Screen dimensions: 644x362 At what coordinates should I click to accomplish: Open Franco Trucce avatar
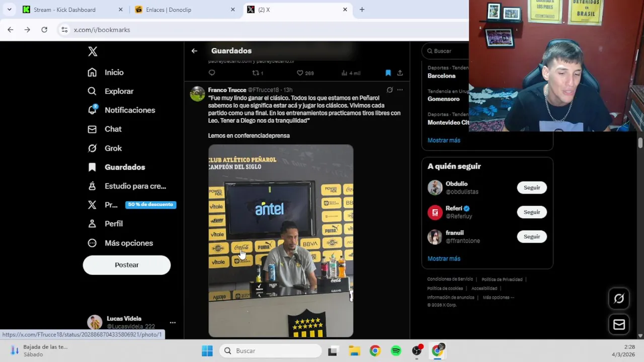[197, 94]
